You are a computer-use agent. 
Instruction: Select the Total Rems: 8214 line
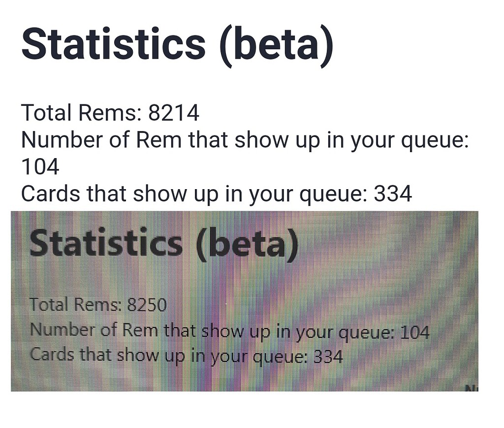click(x=110, y=113)
